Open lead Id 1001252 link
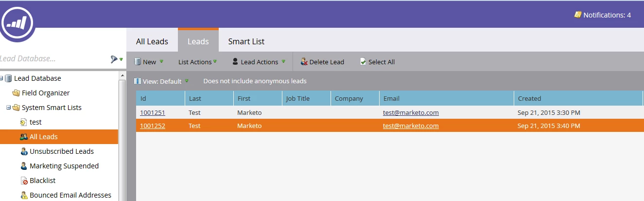644x201 pixels. tap(153, 126)
